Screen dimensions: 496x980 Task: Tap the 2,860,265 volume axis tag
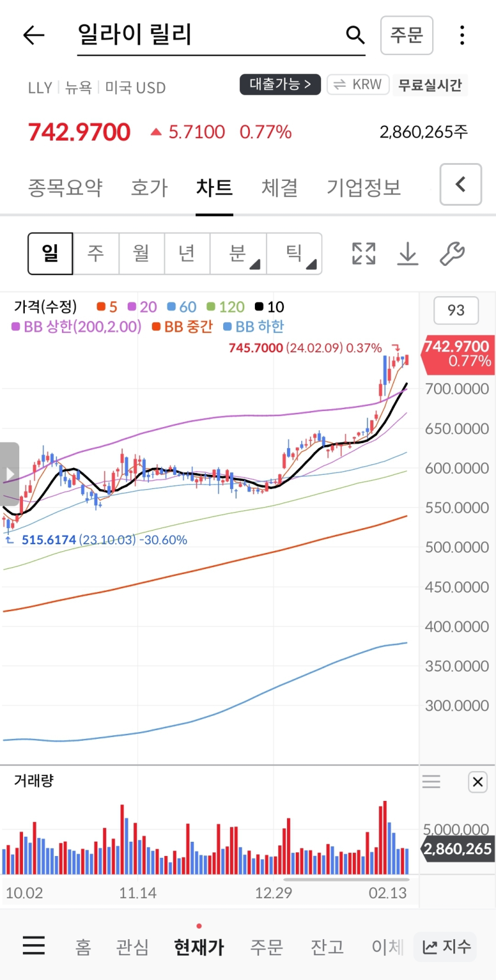(x=458, y=849)
